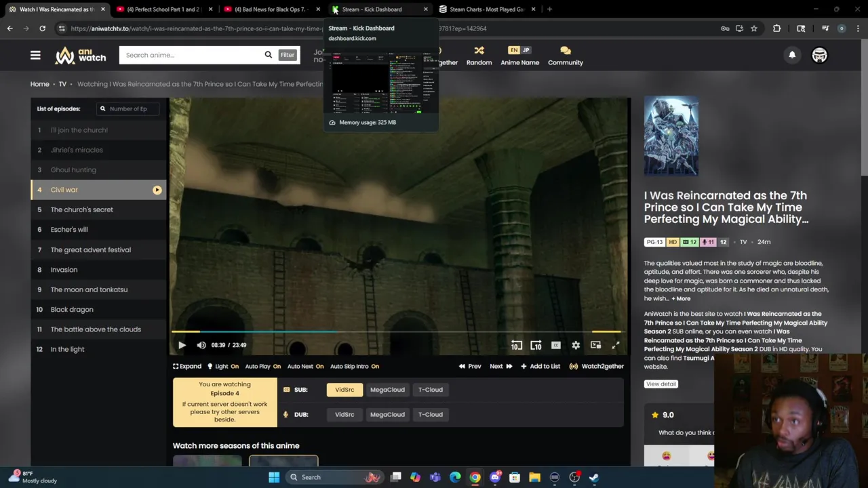868x488 pixels.
Task: Start a Watch2gether session
Action: [x=597, y=366]
